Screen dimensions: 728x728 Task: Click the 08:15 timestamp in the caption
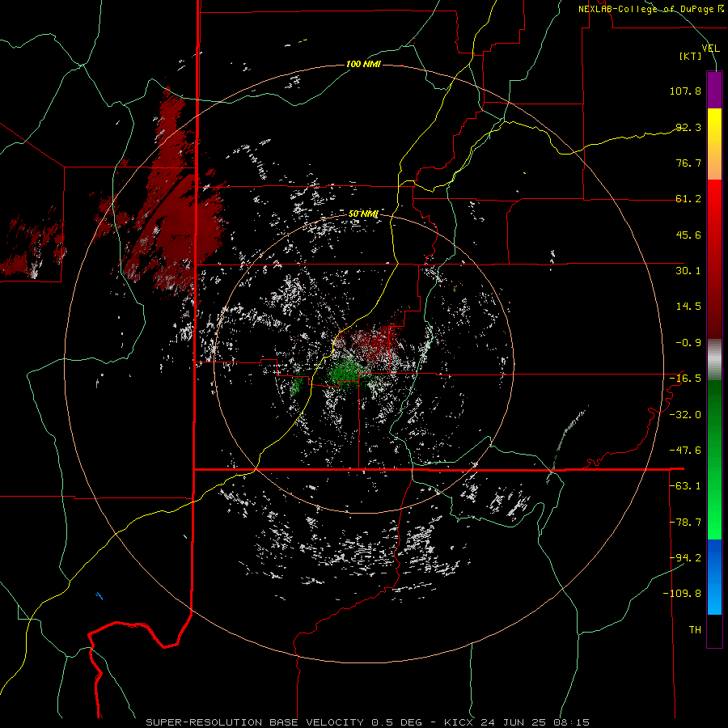click(x=571, y=722)
